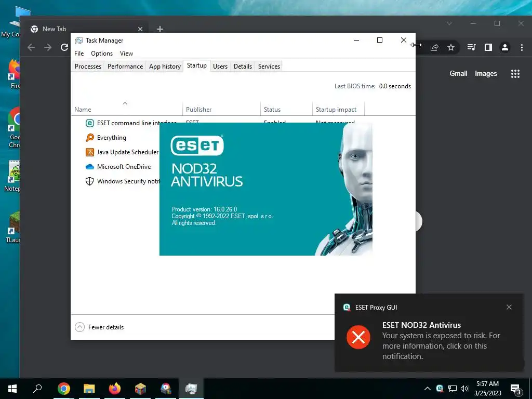Select the Microsoft OneDrive row text
532x399 pixels.
pos(124,167)
